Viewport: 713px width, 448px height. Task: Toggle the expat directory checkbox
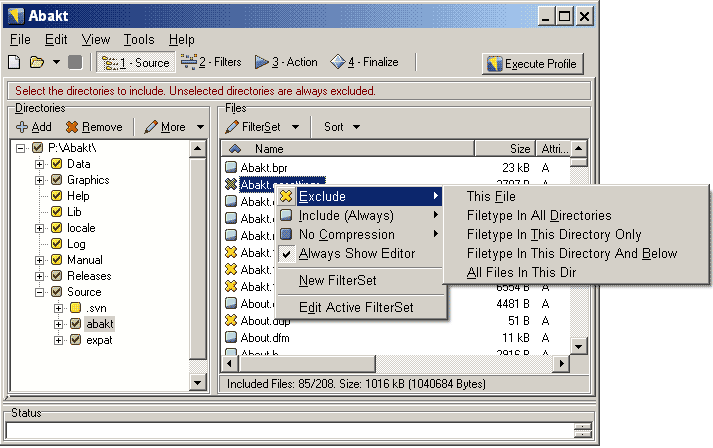point(75,340)
